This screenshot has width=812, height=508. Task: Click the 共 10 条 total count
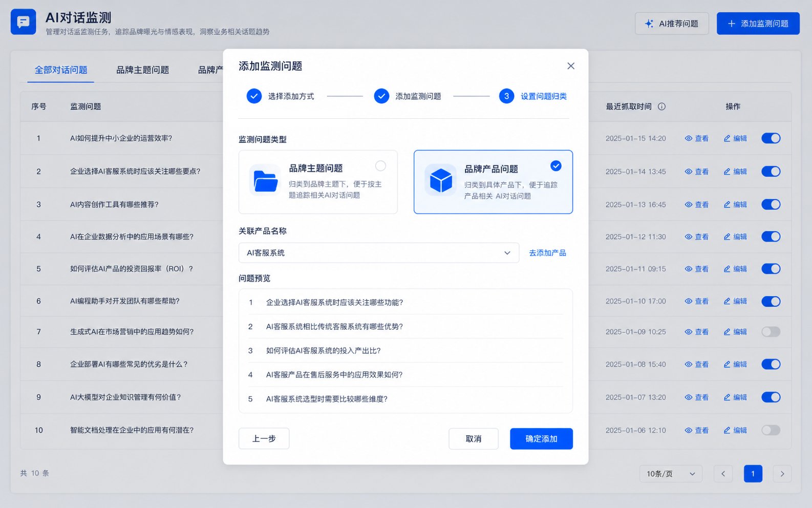34,473
